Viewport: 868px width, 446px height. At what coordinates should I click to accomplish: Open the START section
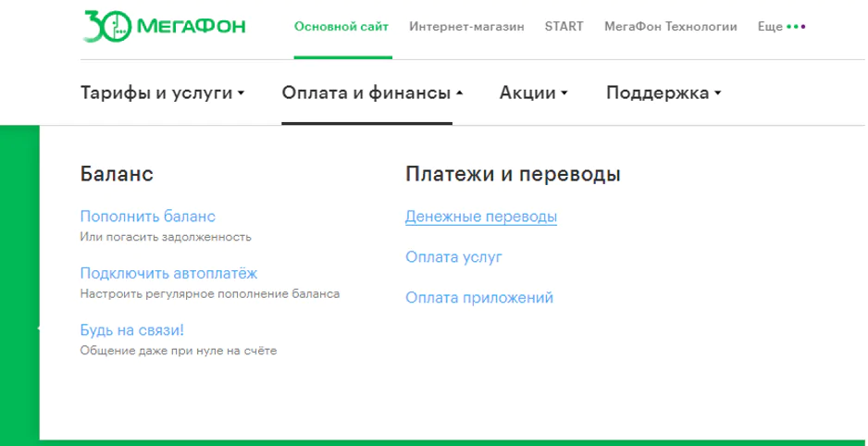[x=564, y=27]
